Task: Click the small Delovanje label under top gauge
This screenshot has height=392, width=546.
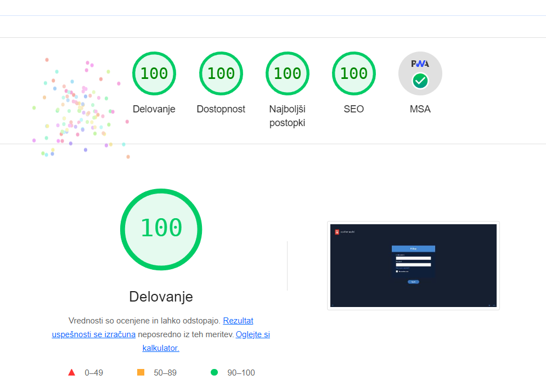Action: (x=154, y=109)
